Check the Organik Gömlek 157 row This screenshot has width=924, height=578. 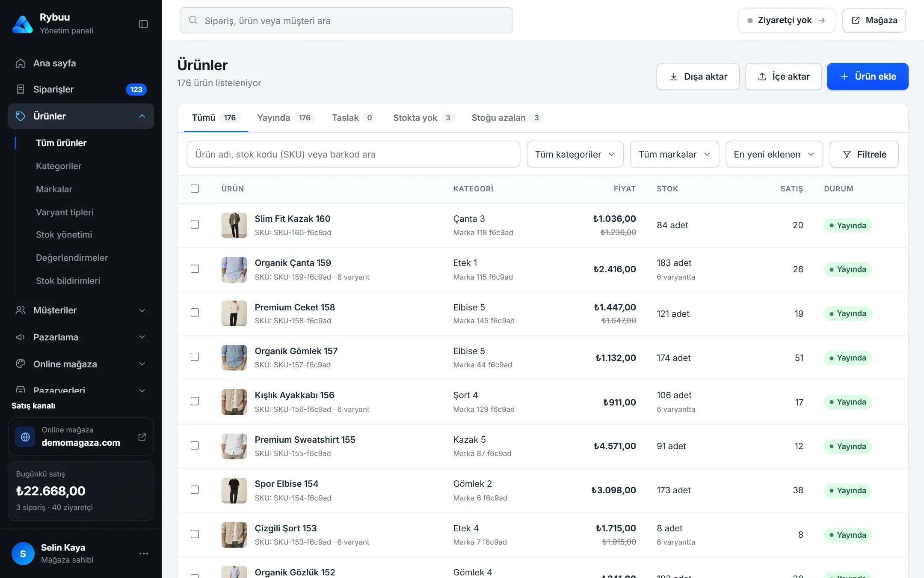coord(195,357)
